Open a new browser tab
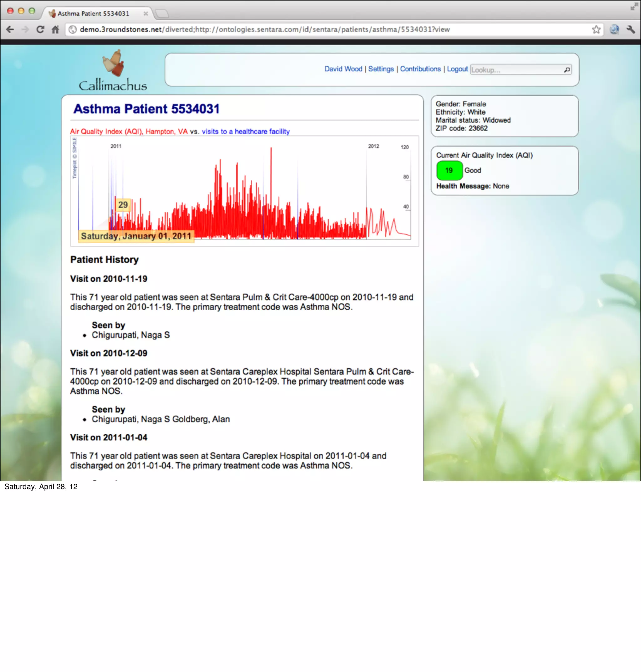 tap(162, 14)
